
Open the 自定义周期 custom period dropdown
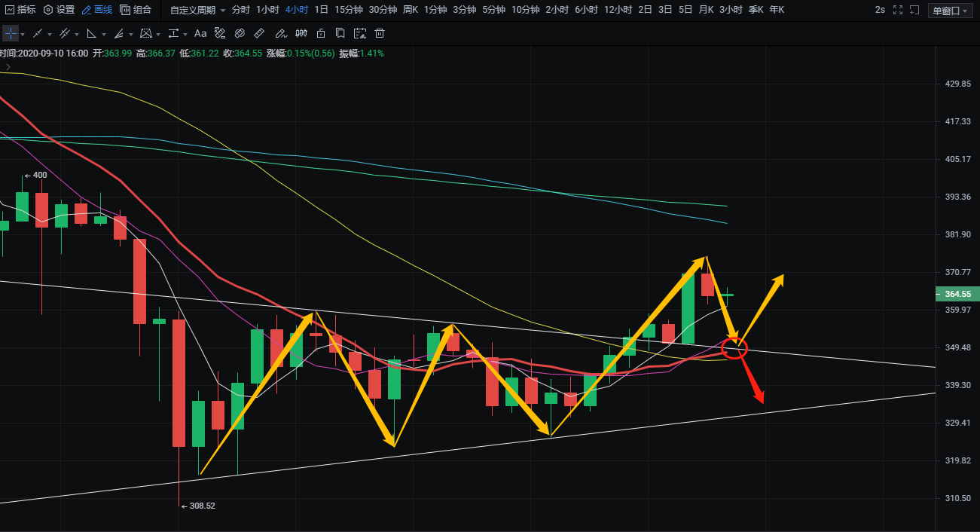pyautogui.click(x=197, y=10)
